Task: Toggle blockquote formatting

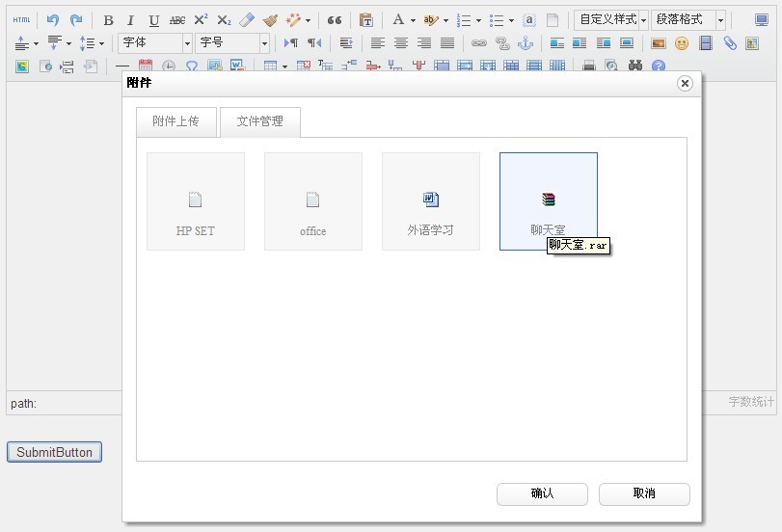Action: tap(335, 20)
